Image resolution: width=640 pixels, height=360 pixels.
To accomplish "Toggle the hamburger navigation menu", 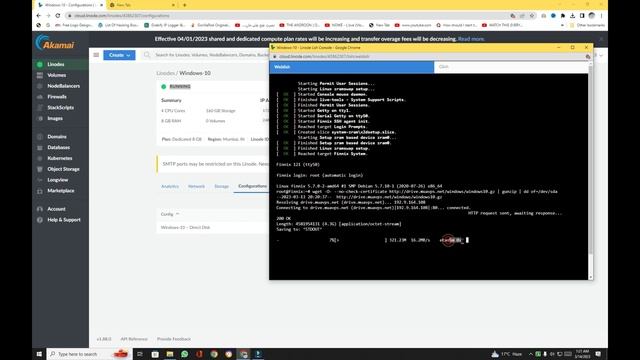I will [96, 55].
